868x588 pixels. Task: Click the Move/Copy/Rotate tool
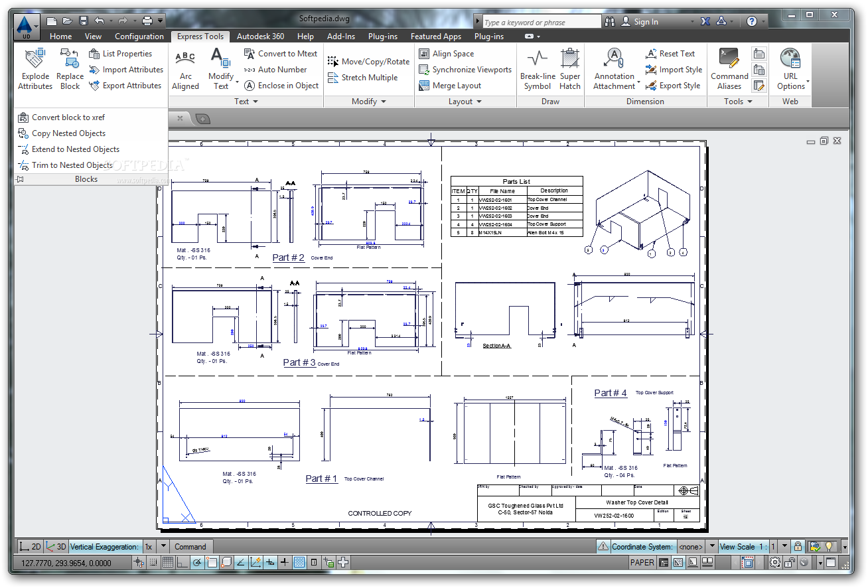click(x=369, y=61)
